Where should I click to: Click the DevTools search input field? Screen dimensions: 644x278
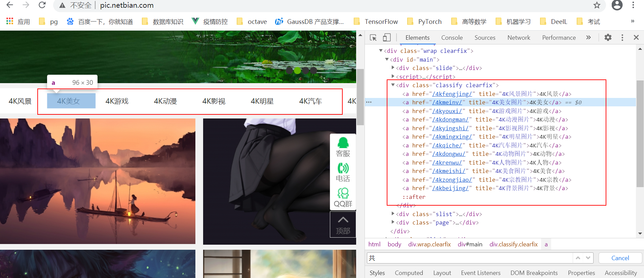click(x=469, y=258)
